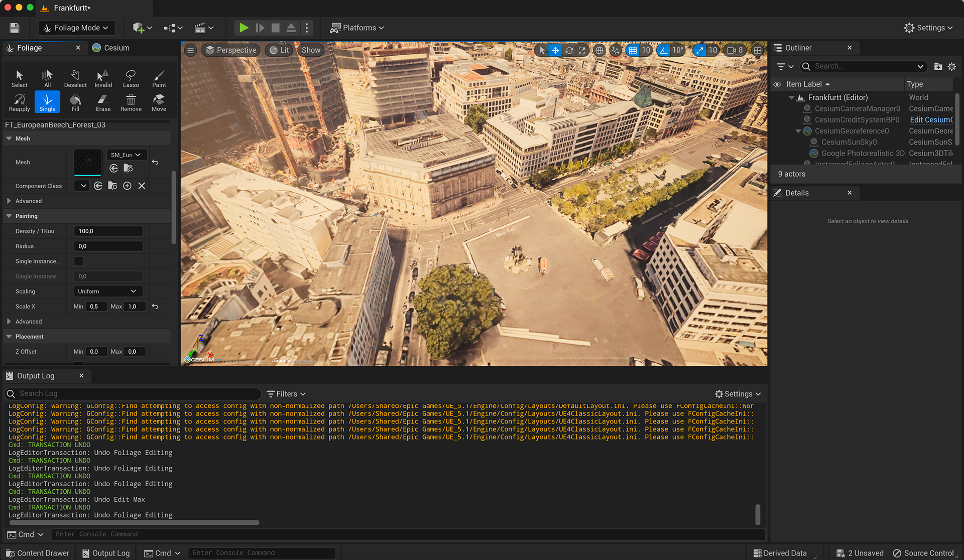Screen dimensions: 964x560
Task: Click the Skip frame advance button
Action: [x=260, y=28]
